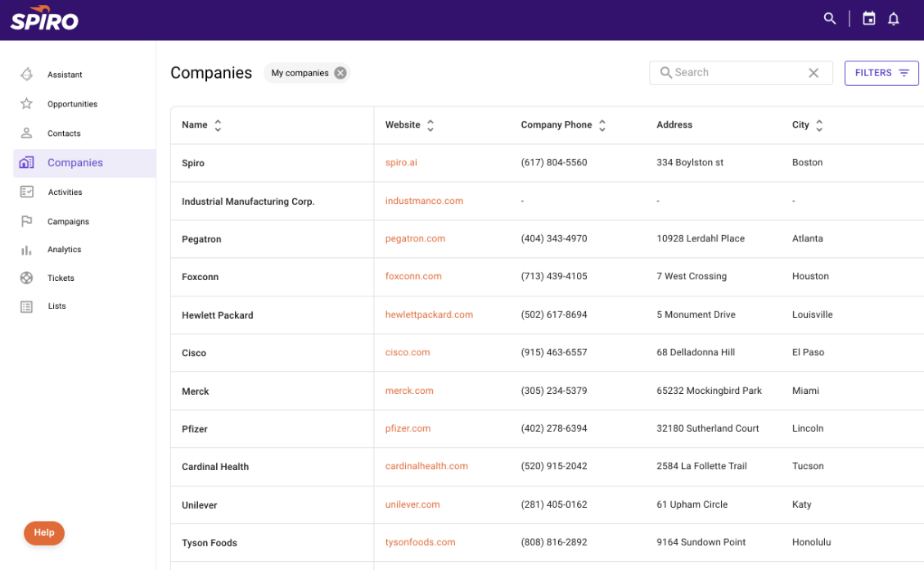Open the Cisco company name

[x=194, y=353]
